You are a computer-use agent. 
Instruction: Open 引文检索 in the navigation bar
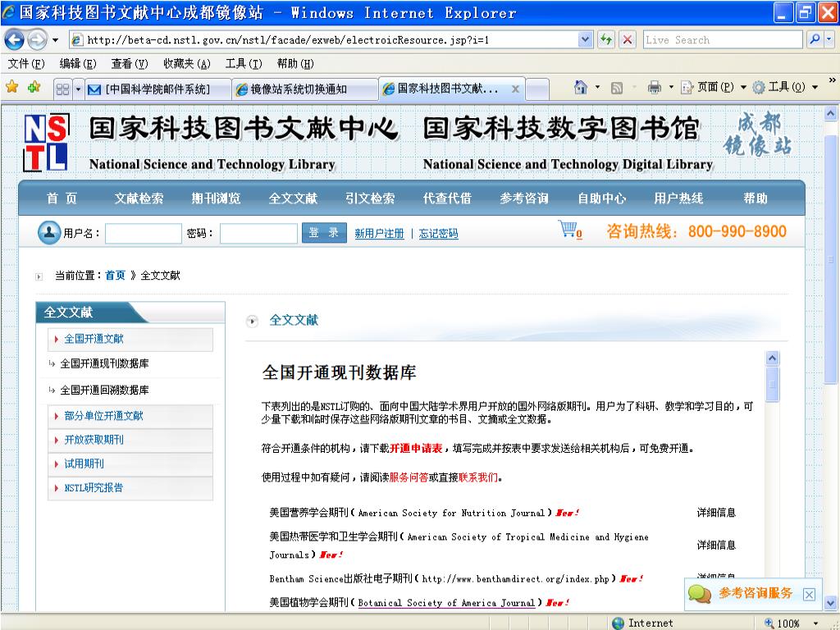tap(370, 199)
